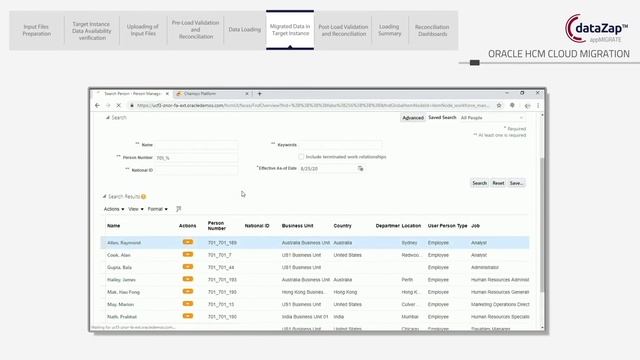Open the browser three-dot menu
Screen dimensions: 640x360
[538, 105]
